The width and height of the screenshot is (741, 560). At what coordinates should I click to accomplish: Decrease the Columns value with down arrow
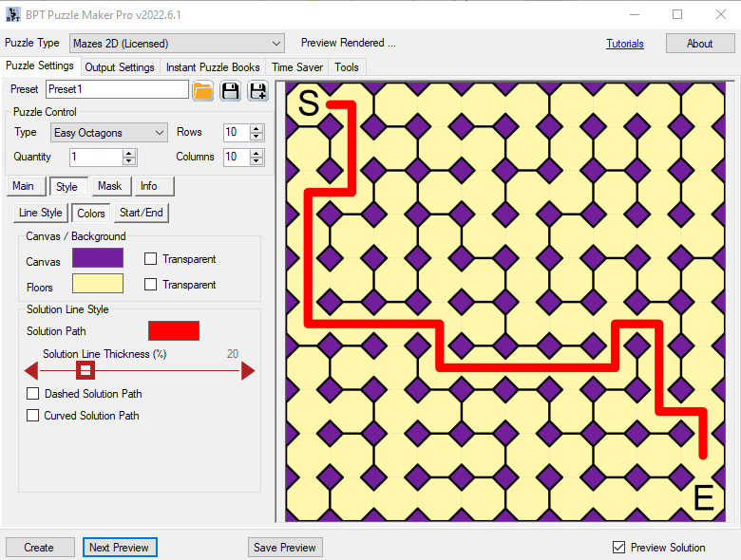256,161
